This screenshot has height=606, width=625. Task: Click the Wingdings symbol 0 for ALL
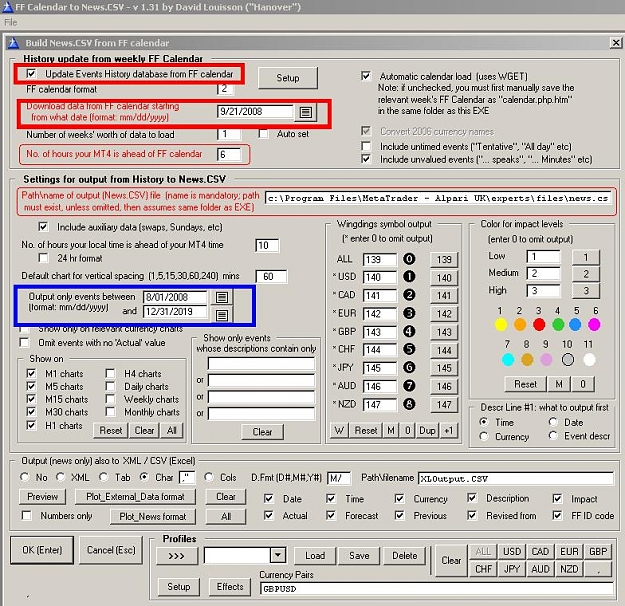tap(409, 259)
